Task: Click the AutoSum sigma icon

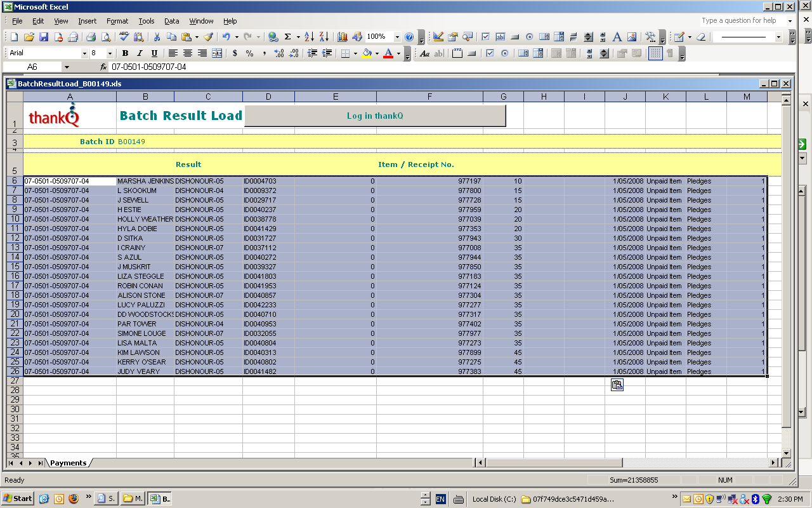Action: (287, 37)
